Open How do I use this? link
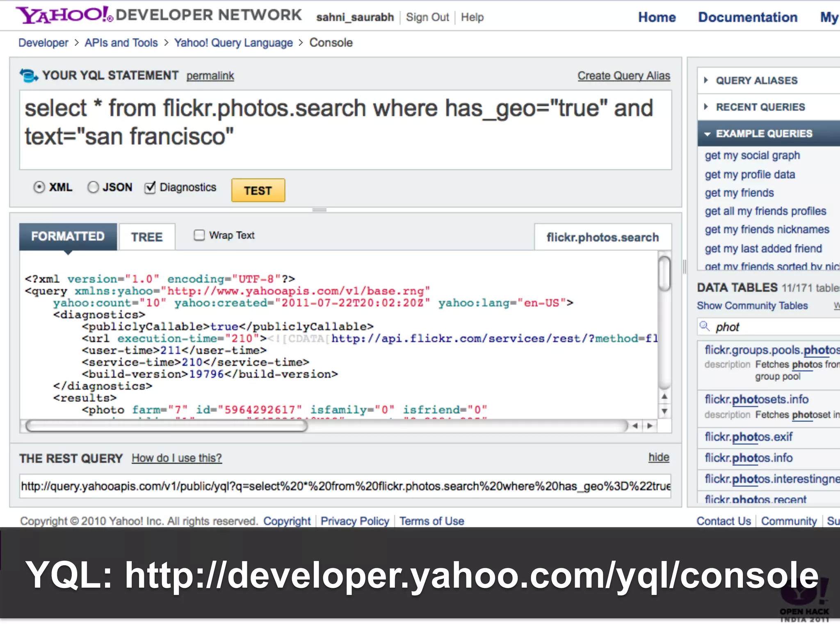Screen dimensions: 840x630 coord(177,458)
